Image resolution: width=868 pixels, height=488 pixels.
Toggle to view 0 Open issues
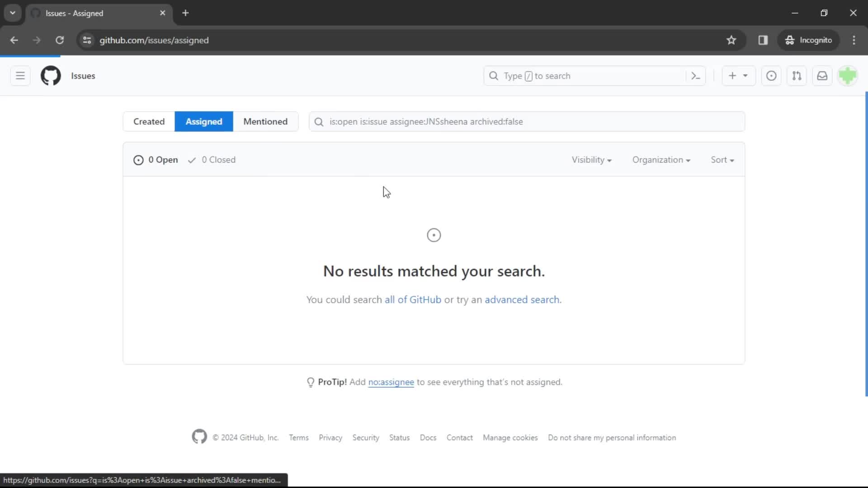(x=155, y=160)
